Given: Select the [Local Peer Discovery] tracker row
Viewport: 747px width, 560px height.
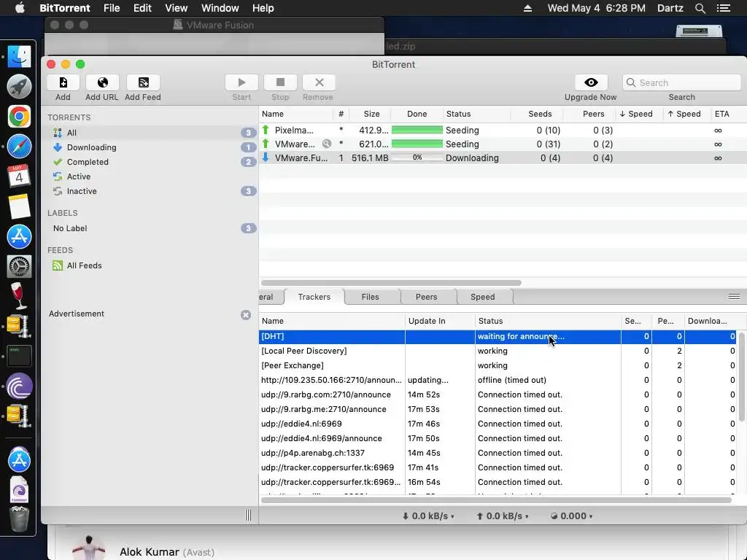Looking at the screenshot, I should [x=498, y=351].
